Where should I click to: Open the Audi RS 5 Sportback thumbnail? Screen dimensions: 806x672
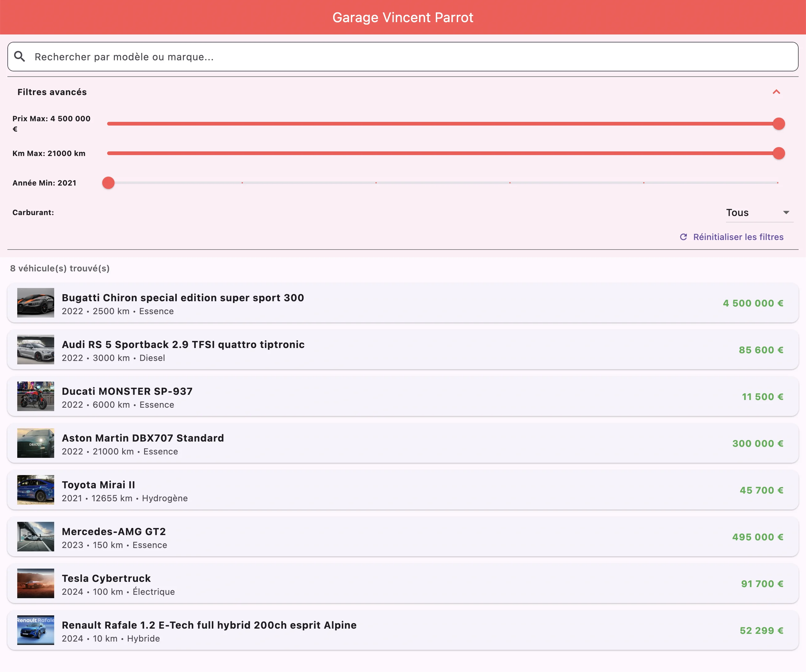[36, 350]
